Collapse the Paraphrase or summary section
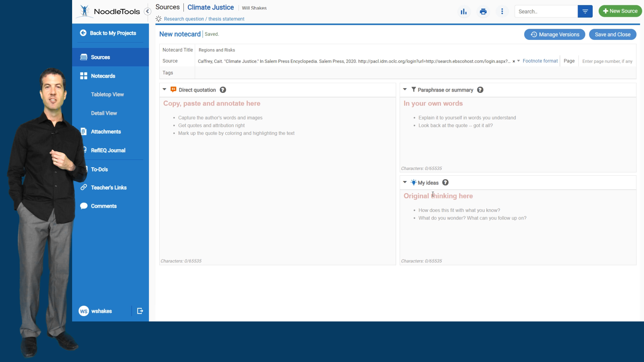This screenshot has height=362, width=644. [x=405, y=89]
